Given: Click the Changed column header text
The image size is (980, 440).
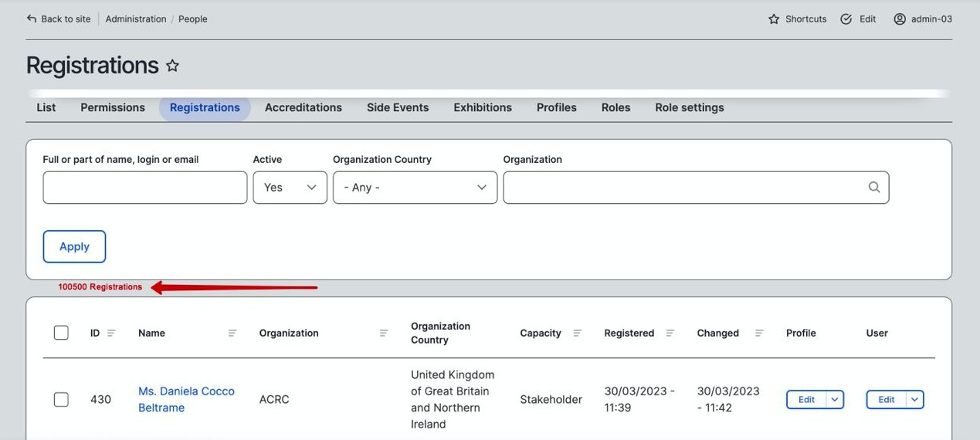Looking at the screenshot, I should click(718, 333).
